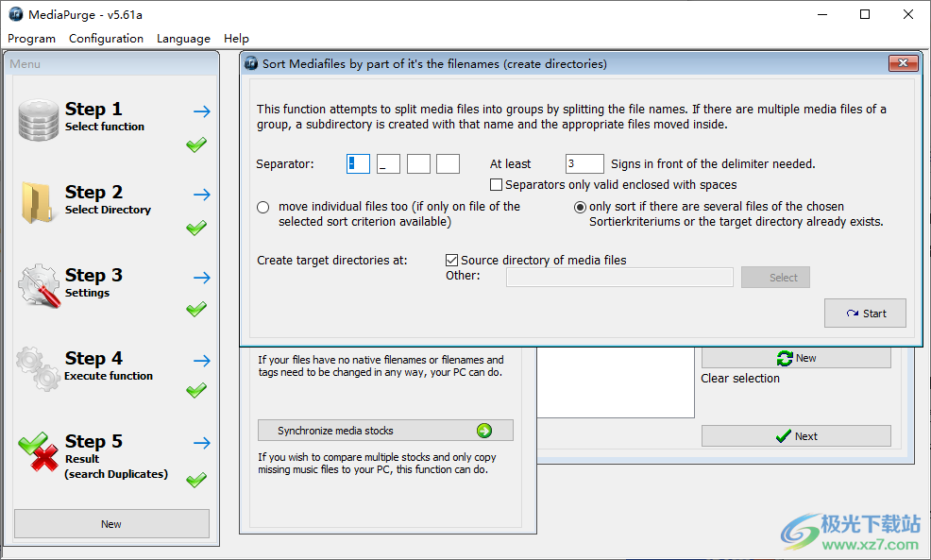Click the Step 5 Result label
Viewport: 931px width, 560px height.
coord(82,459)
